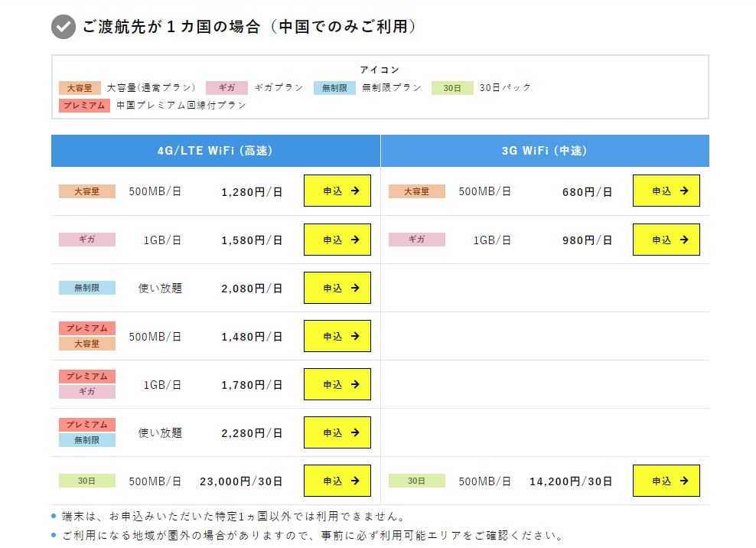Viewport: 756px width, 548px height.
Task: Apply for 4G/LTE 500MB/日 1,280円 plan
Action: coord(337,191)
